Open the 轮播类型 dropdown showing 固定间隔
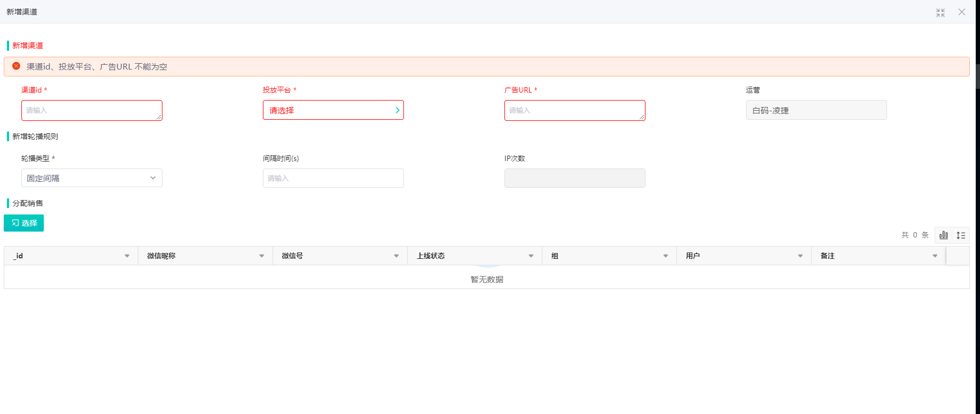The image size is (980, 414). pos(92,178)
